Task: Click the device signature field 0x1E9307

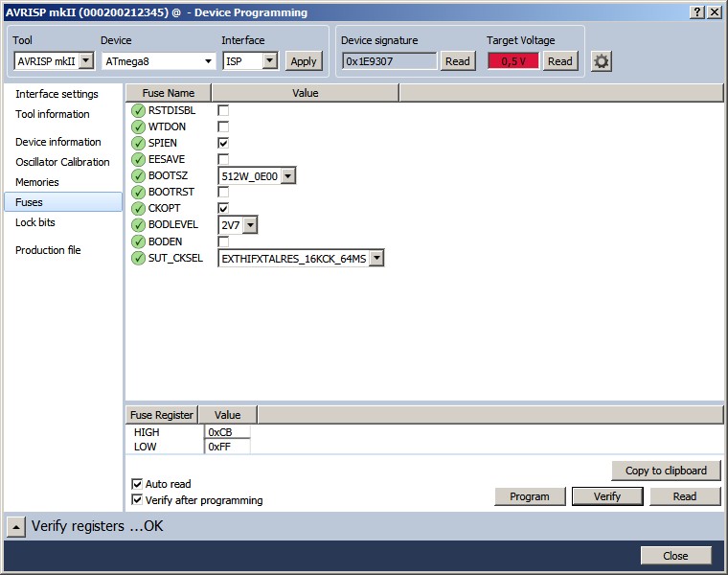Action: tap(390, 60)
